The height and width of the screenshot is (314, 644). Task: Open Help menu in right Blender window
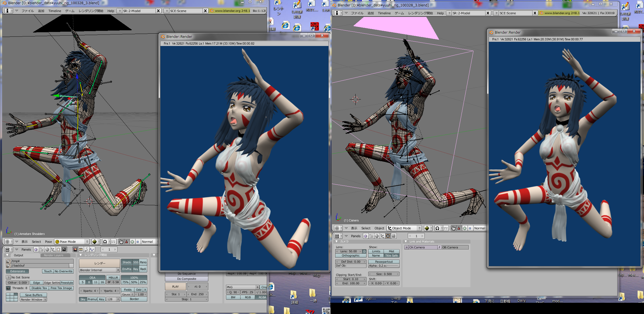coord(440,13)
